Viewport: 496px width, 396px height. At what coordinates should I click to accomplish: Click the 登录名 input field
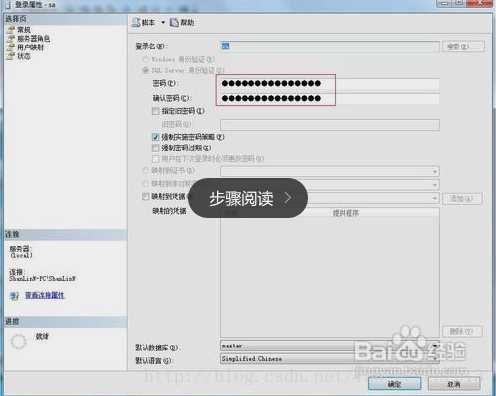330,46
